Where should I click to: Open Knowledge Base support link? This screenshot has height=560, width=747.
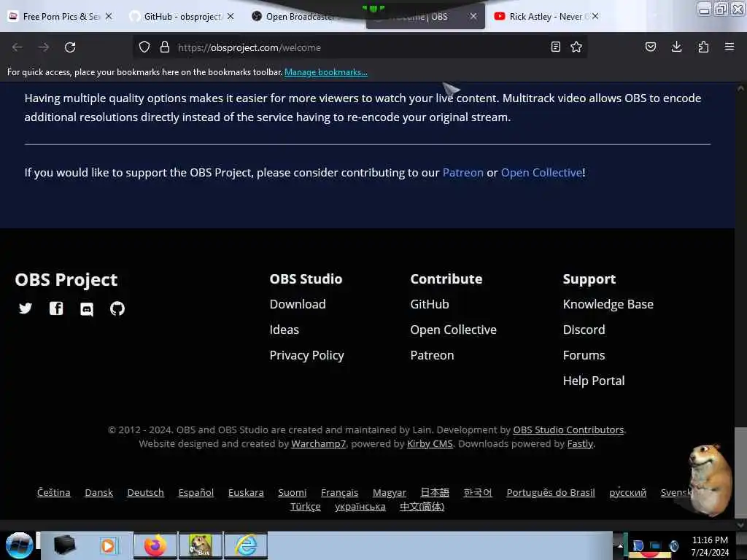[x=608, y=304]
